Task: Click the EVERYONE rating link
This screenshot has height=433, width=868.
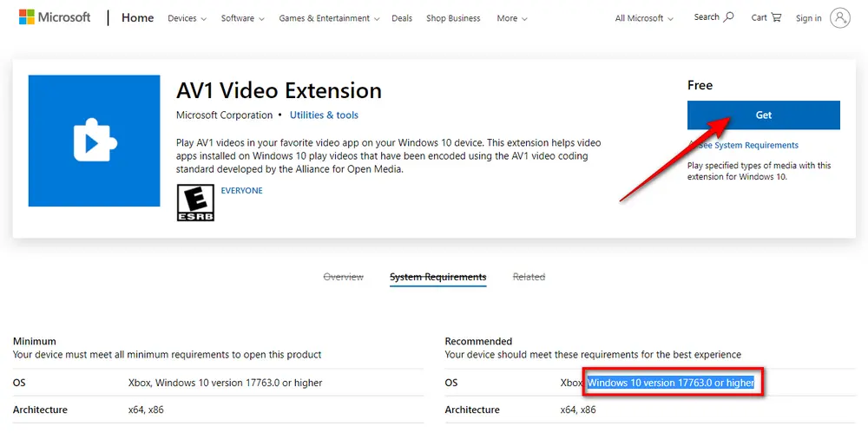Action: pyautogui.click(x=241, y=191)
